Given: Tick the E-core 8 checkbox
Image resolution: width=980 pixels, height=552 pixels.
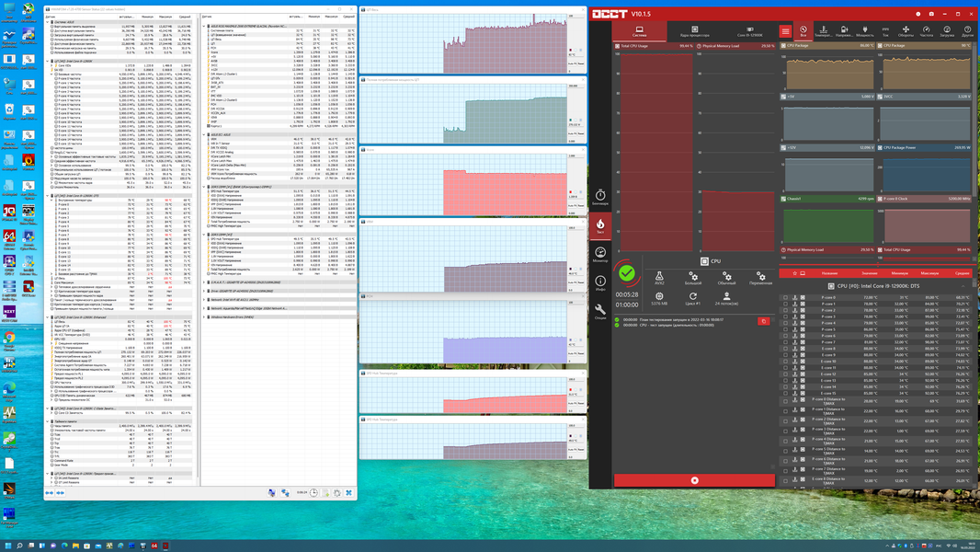Looking at the screenshot, I should coord(786,349).
